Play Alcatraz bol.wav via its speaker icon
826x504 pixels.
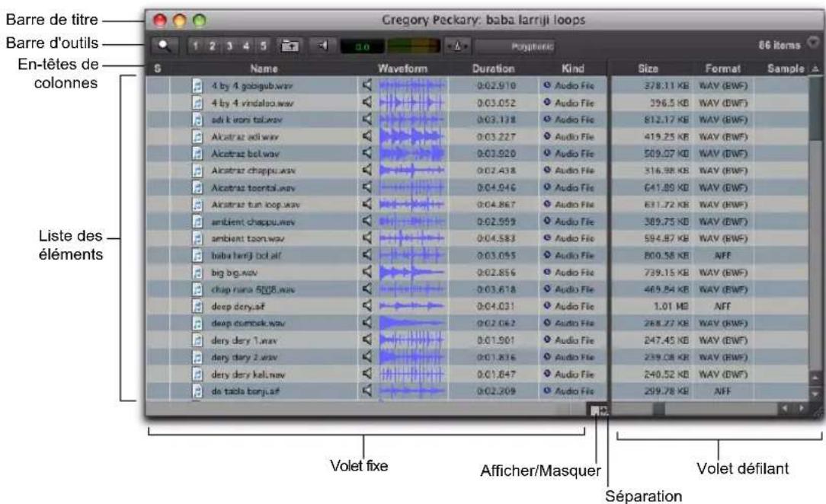367,152
